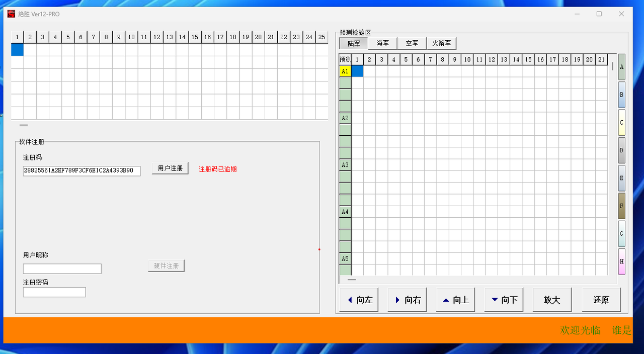
Task: Switch to the 陆军 tab
Action: pos(353,44)
